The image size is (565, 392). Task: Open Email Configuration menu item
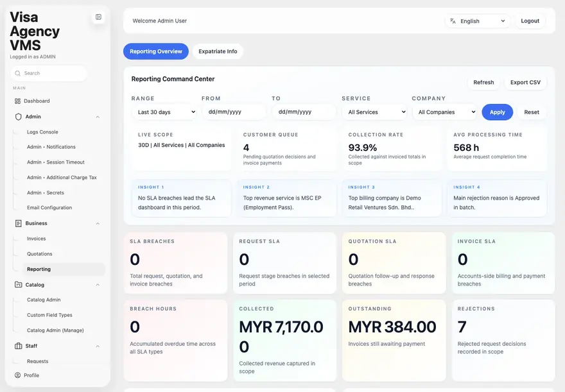pos(49,208)
